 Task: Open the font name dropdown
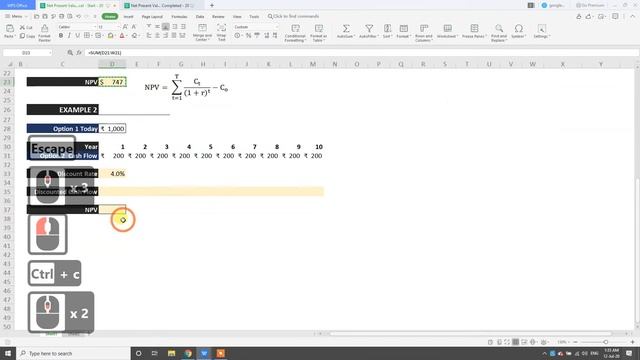(95, 27)
